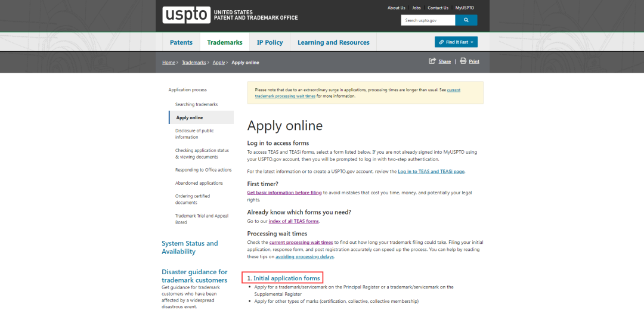This screenshot has height=310, width=644.
Task: Open the Patents menu tab
Action: click(181, 42)
